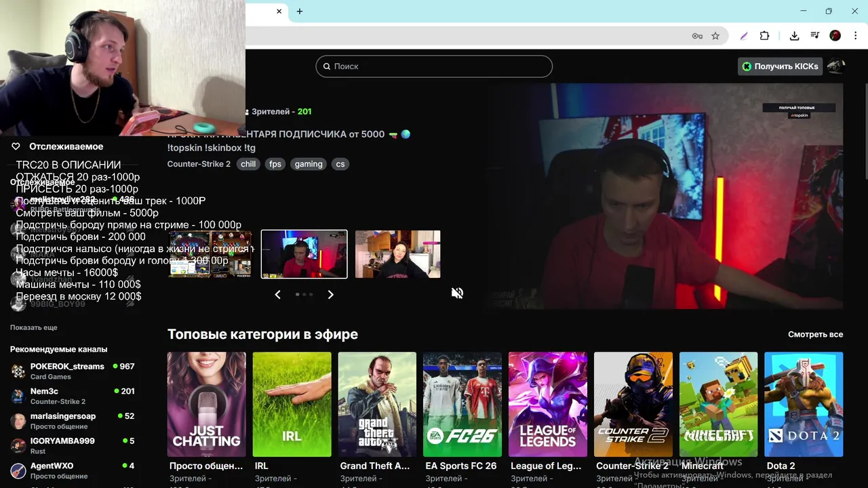This screenshot has width=868, height=488.
Task: Open the IRL category card
Action: 292,404
